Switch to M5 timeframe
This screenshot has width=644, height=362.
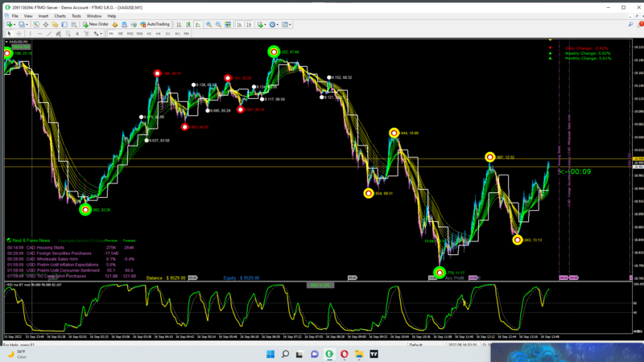(121, 34)
